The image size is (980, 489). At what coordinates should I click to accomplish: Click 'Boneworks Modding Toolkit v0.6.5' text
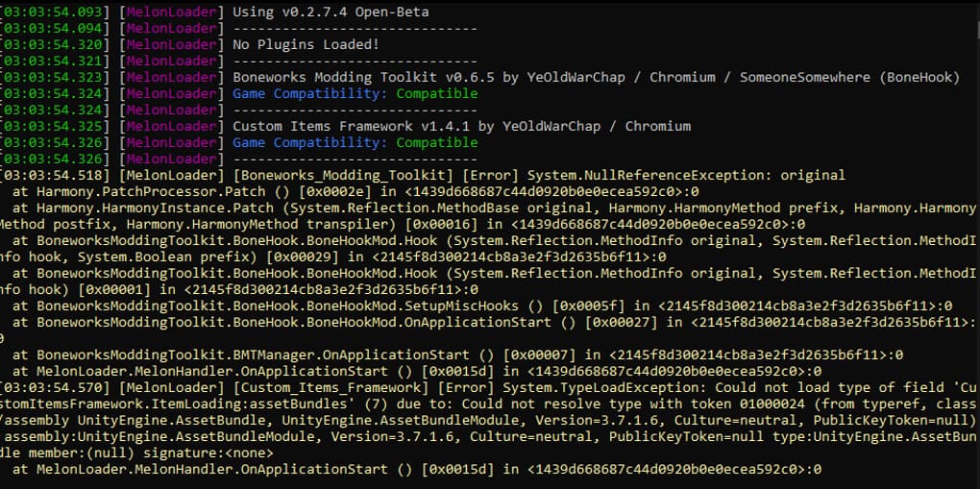364,77
